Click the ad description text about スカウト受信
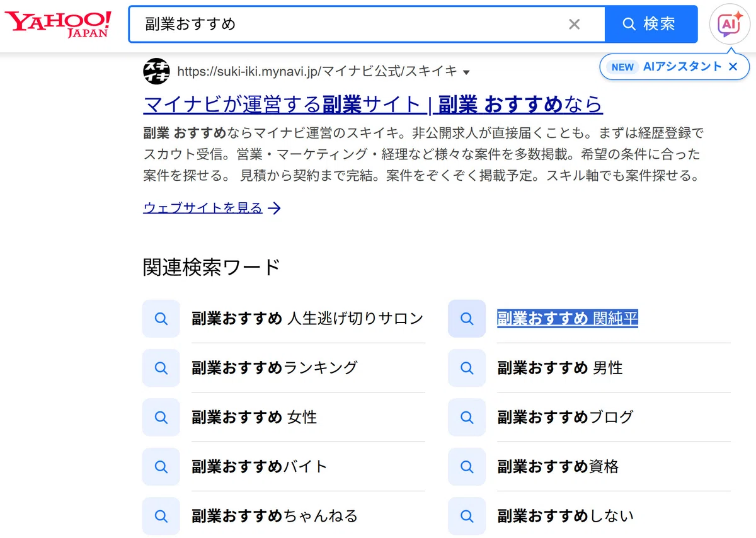This screenshot has width=756, height=538. (x=423, y=154)
